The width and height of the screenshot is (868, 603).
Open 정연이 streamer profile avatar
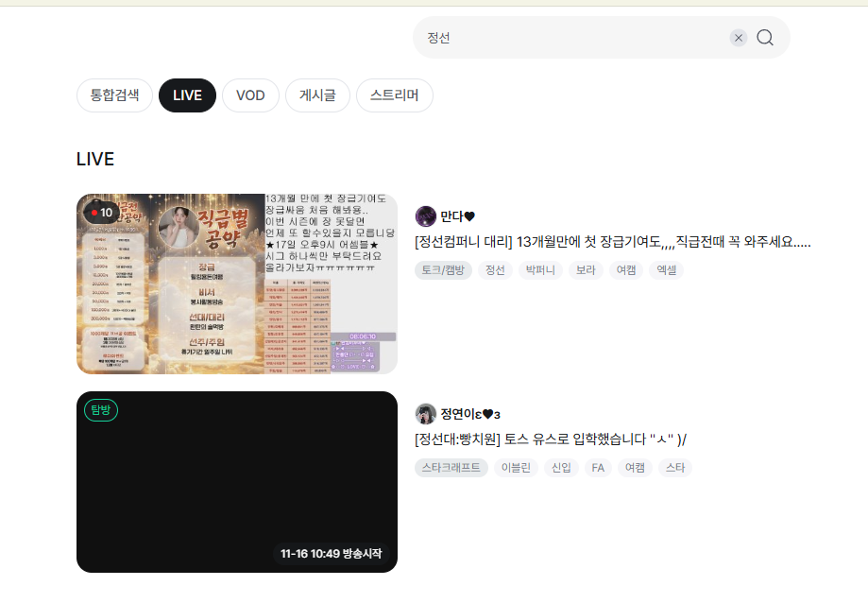[x=425, y=414]
